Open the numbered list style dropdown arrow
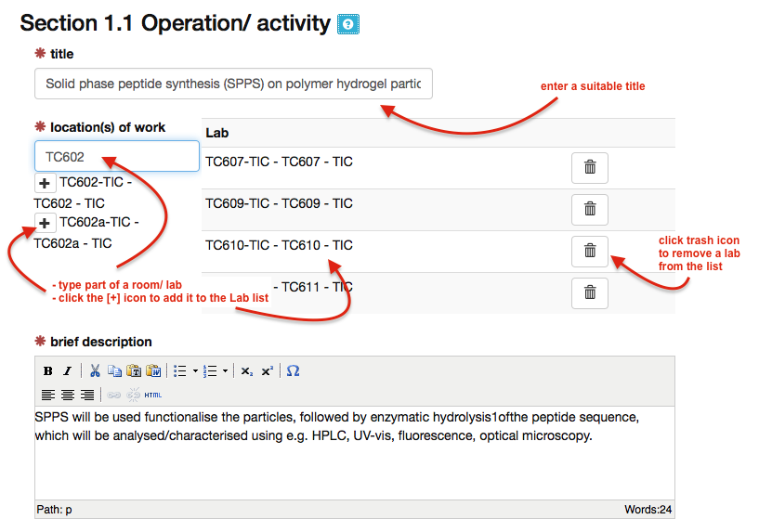Viewport: 759px width, 532px height. (225, 371)
